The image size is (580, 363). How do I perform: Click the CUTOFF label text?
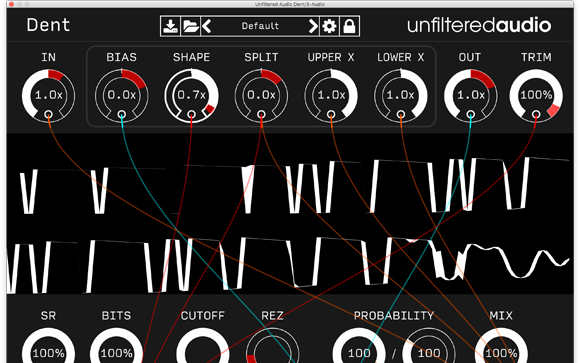click(203, 316)
